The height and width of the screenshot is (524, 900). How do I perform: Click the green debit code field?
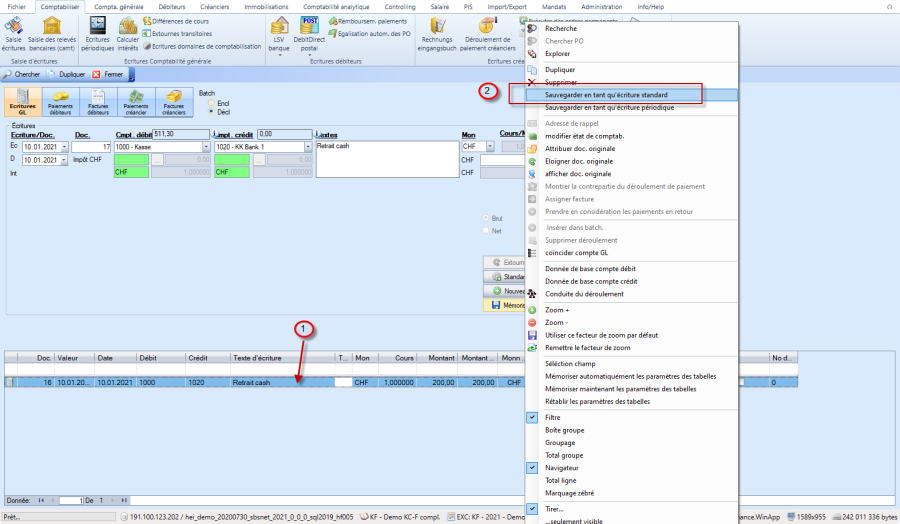point(131,160)
